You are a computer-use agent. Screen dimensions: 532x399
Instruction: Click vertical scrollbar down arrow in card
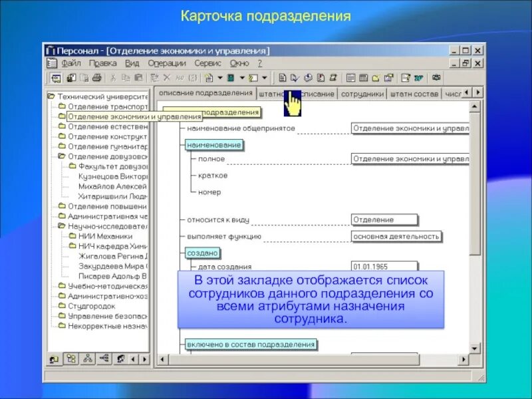tap(474, 348)
